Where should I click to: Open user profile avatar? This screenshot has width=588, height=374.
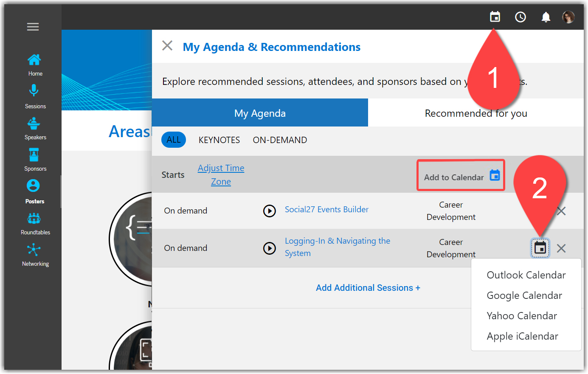click(568, 17)
